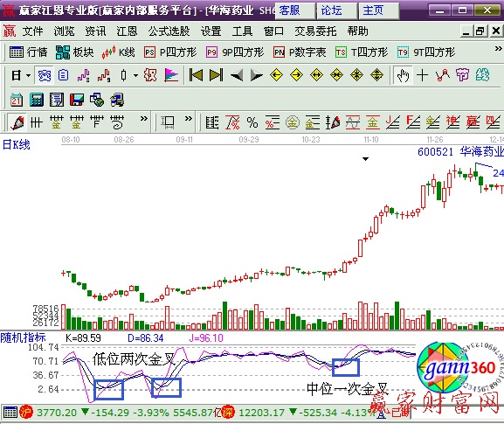This screenshot has width=504, height=424.
Task: Open the P四方形 tool
Action: click(170, 52)
